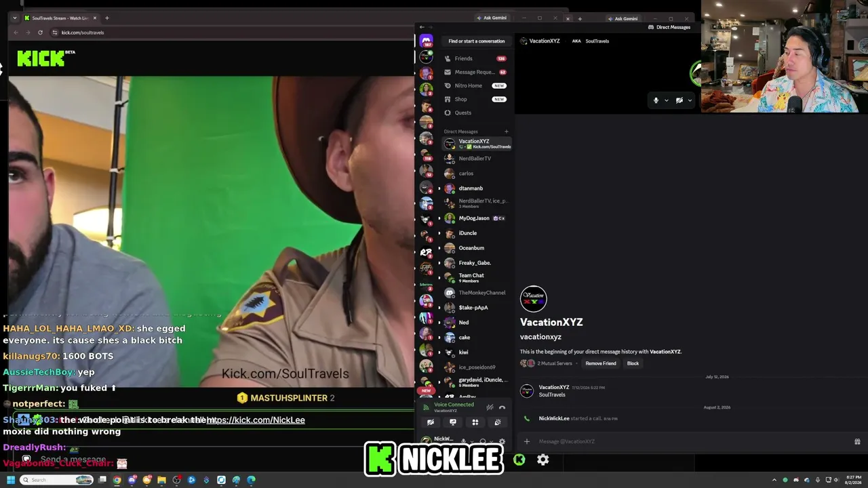The height and width of the screenshot is (488, 868).
Task: Go back in Discord navigation history
Action: click(422, 27)
